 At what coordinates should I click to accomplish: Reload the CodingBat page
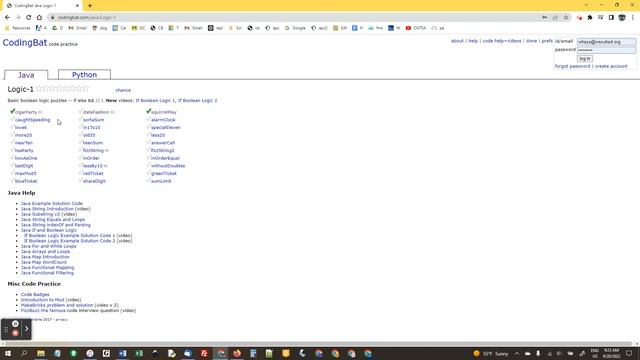click(x=29, y=18)
